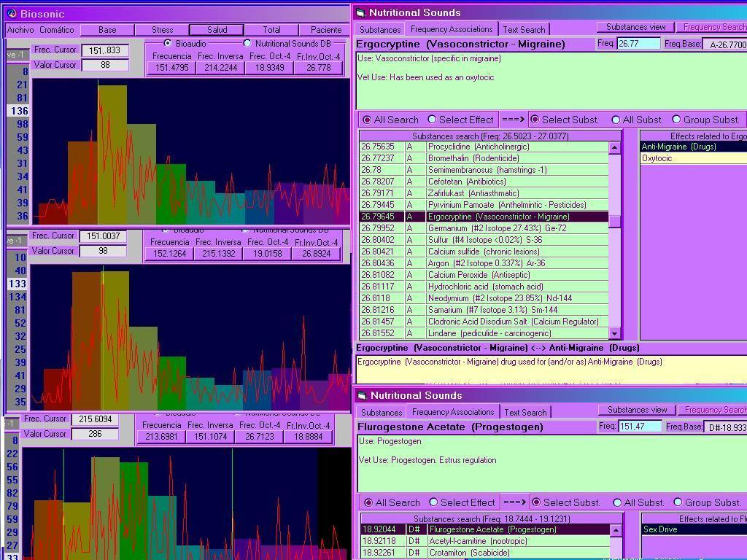Open the Archivo menu
The width and height of the screenshot is (747, 560).
(x=20, y=30)
